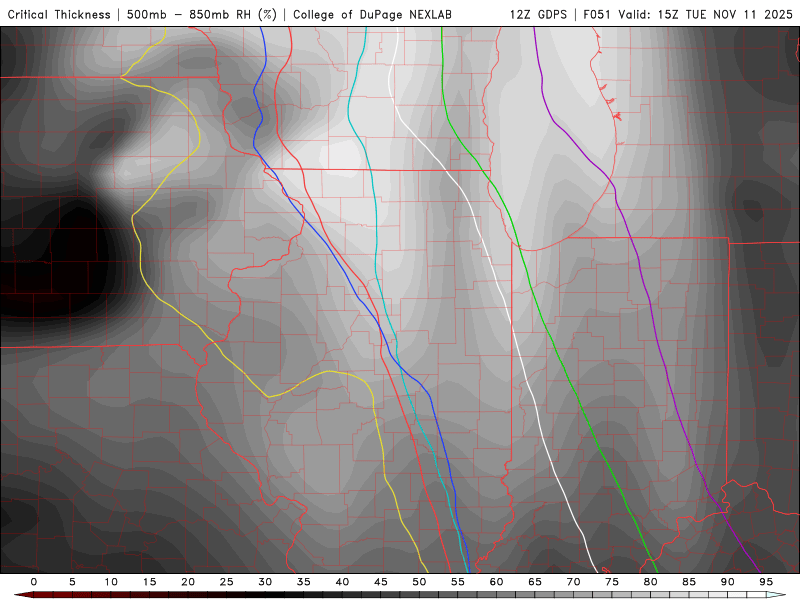
Task: Click the 40 value on the color scale
Action: pyautogui.click(x=342, y=582)
